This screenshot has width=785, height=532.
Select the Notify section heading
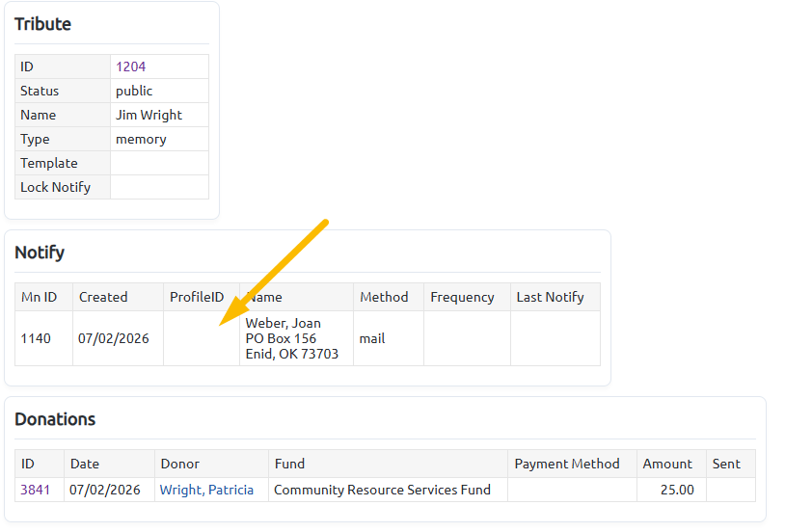point(40,253)
